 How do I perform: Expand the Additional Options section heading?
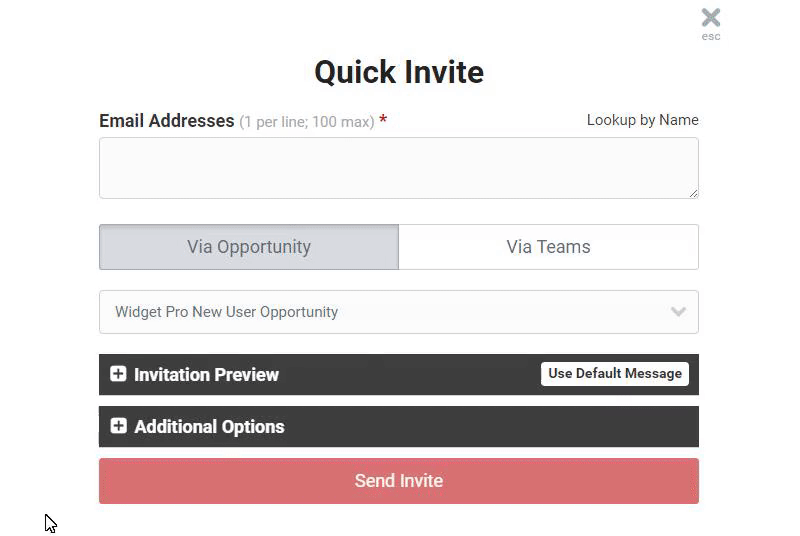click(x=209, y=427)
